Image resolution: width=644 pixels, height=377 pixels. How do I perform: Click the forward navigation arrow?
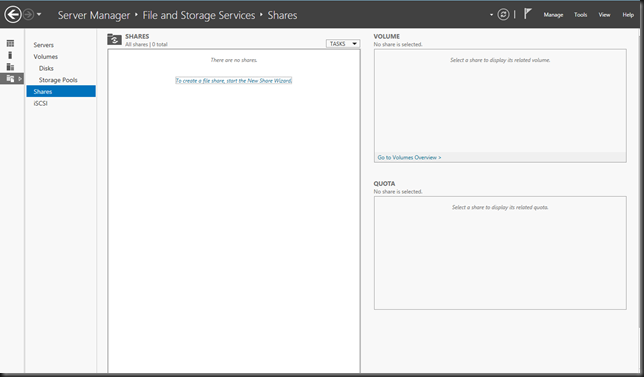tap(28, 15)
